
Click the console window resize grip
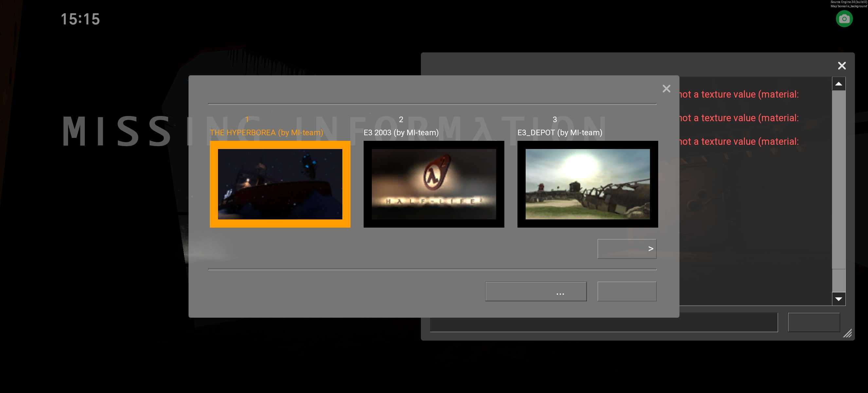[x=847, y=333]
